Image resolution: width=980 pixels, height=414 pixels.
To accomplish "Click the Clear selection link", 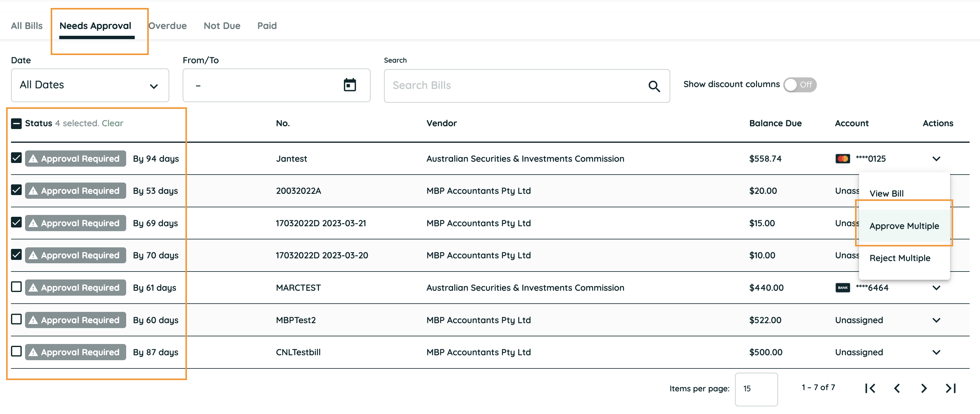I will coord(112,124).
